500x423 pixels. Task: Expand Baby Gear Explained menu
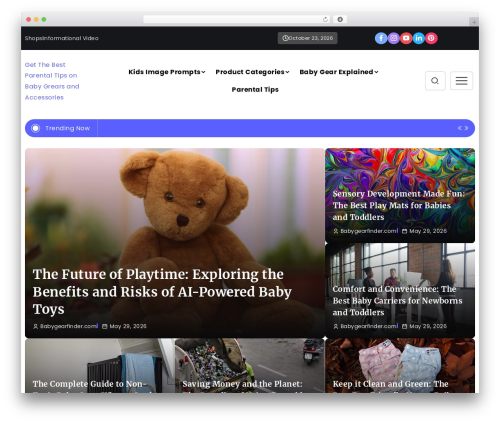(x=339, y=72)
